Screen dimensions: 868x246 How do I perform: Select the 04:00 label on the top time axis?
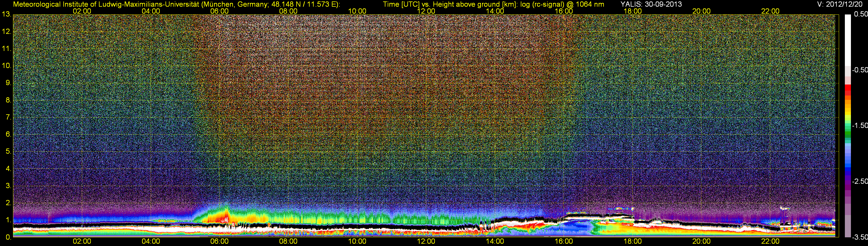click(x=151, y=11)
